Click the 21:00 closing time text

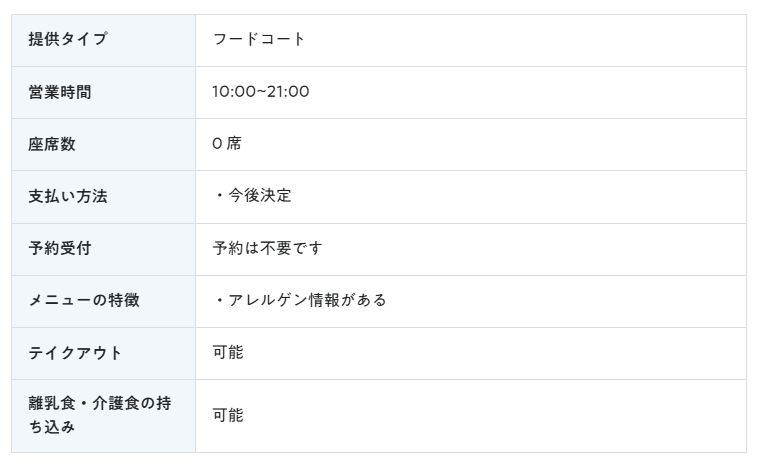tap(288, 92)
